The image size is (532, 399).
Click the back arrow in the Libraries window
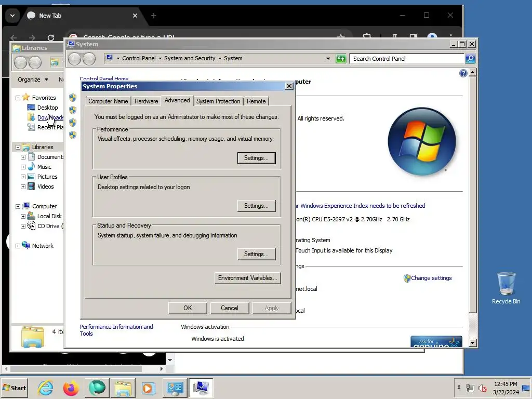[x=20, y=62]
